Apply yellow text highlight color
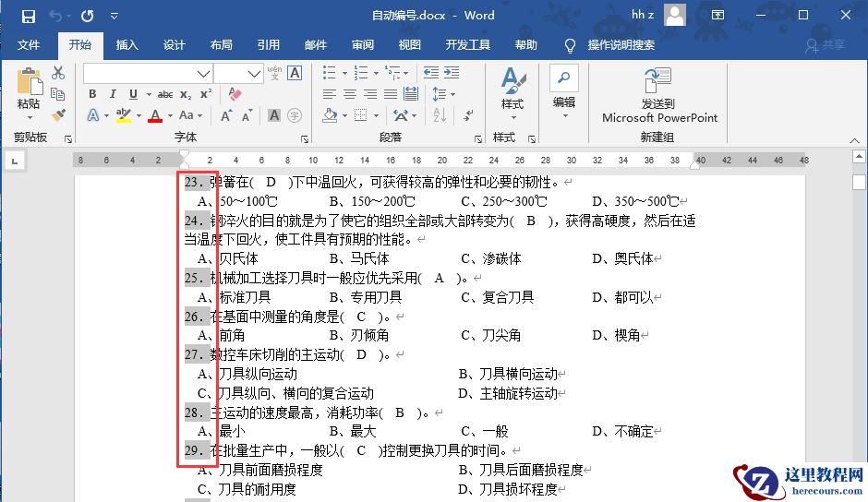Image resolution: width=868 pixels, height=502 pixels. pyautogui.click(x=124, y=115)
